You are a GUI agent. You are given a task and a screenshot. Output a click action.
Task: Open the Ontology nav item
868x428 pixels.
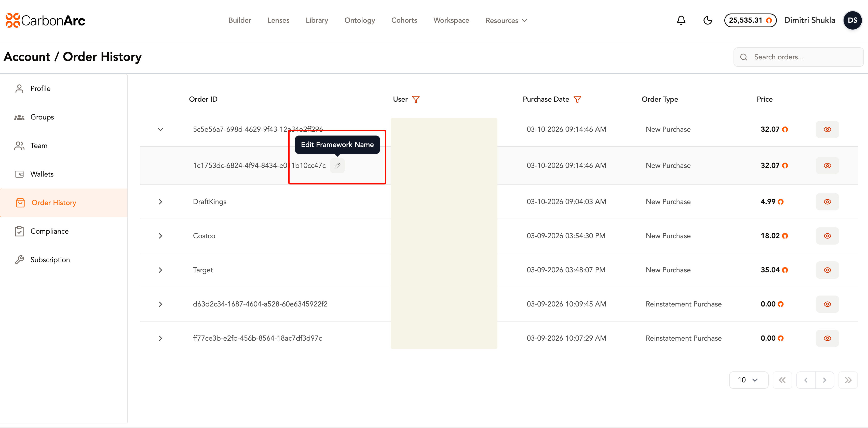point(360,20)
